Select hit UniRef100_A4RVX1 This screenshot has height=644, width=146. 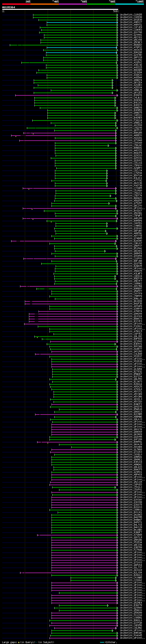coord(131,25)
